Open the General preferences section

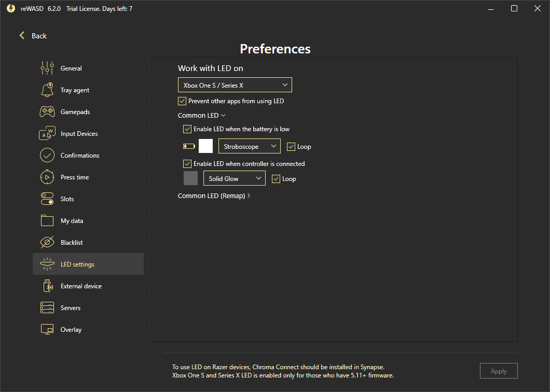click(x=88, y=68)
